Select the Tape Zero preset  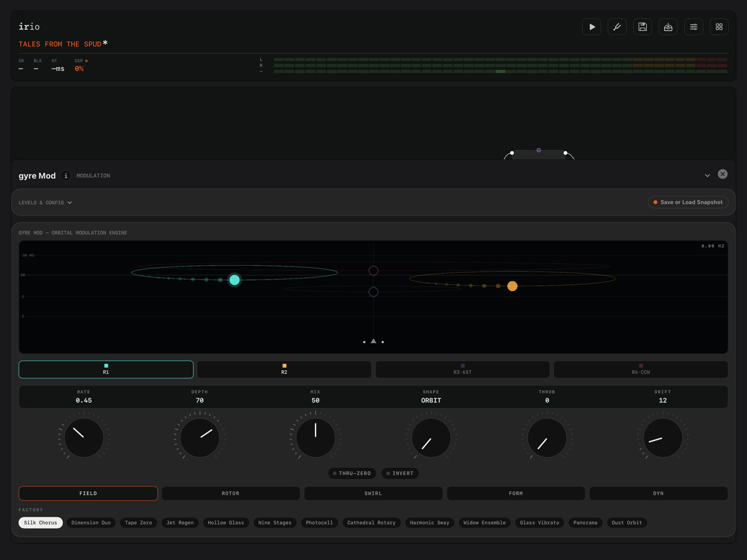point(139,523)
